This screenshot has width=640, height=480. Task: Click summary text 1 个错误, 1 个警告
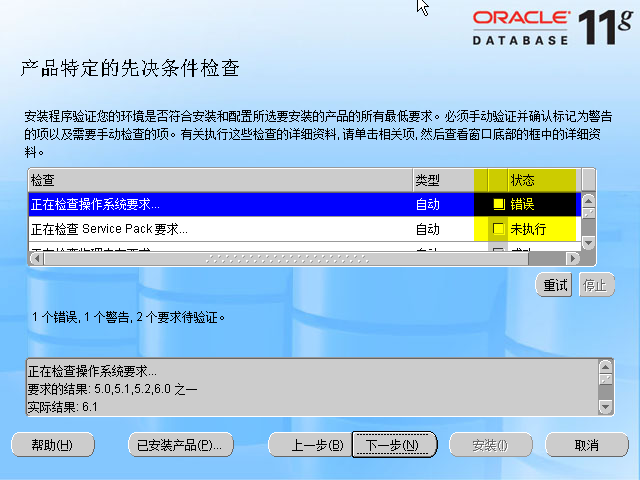[x=81, y=317]
